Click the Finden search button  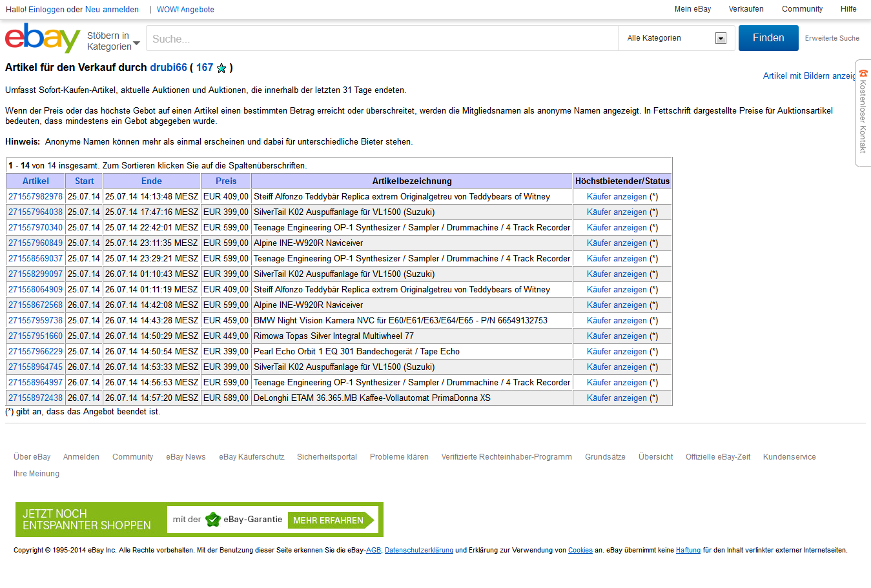(768, 38)
